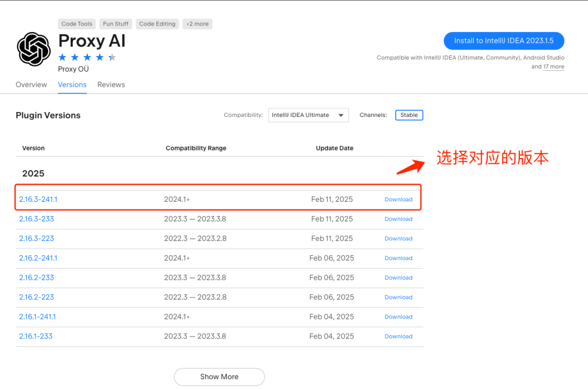Download version 2.16.3-241.1

398,199
